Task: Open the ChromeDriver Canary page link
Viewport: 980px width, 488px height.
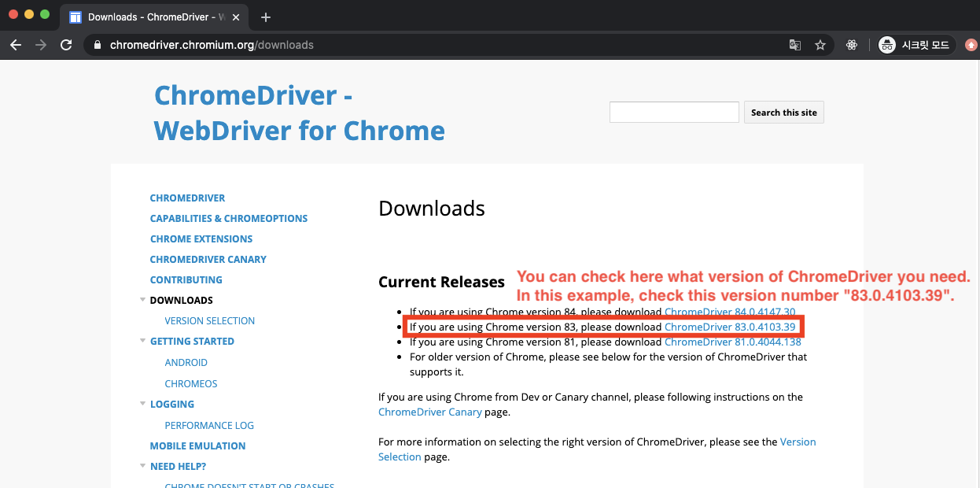Action: [x=429, y=412]
